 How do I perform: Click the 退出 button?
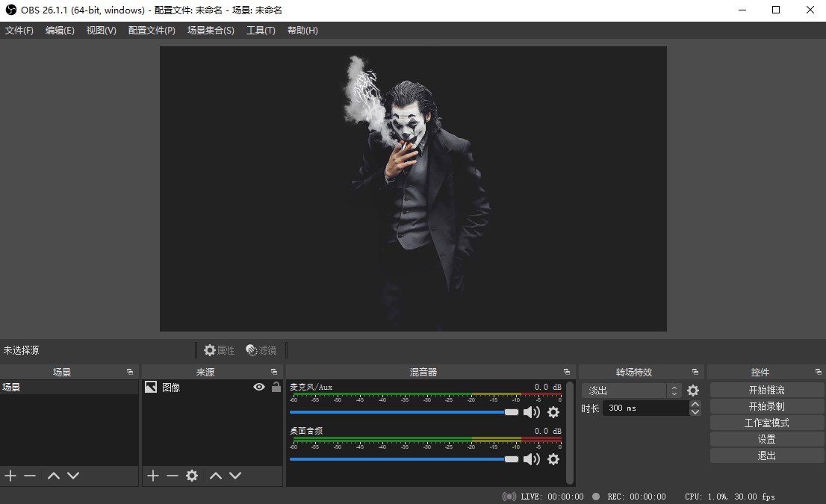[766, 455]
